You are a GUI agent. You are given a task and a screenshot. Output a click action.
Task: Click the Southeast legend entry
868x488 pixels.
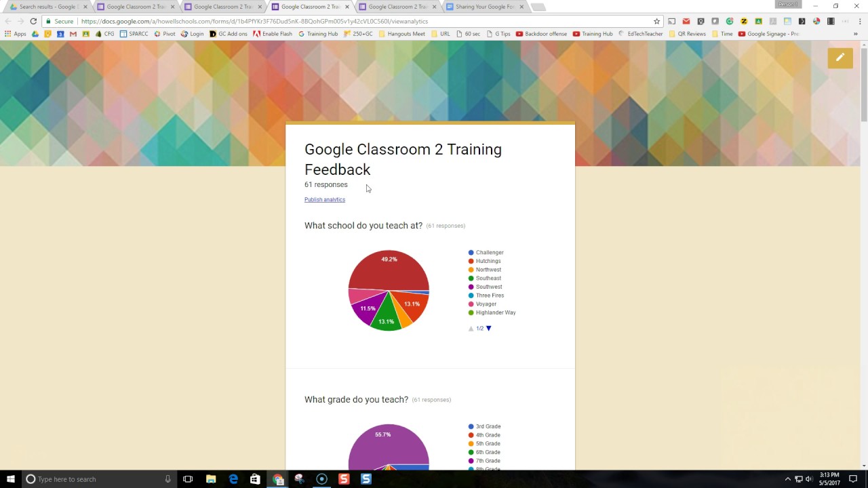485,279
